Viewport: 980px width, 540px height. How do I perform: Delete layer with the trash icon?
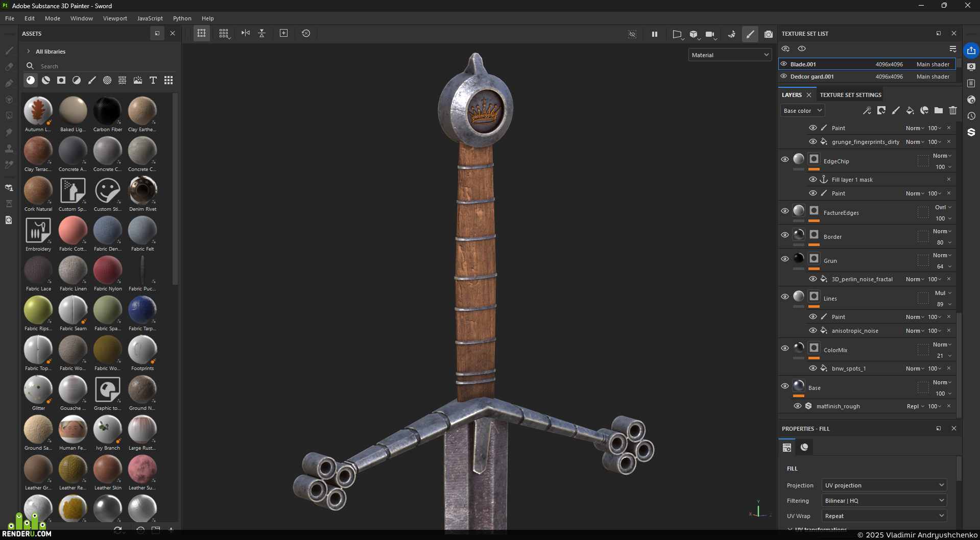(953, 110)
